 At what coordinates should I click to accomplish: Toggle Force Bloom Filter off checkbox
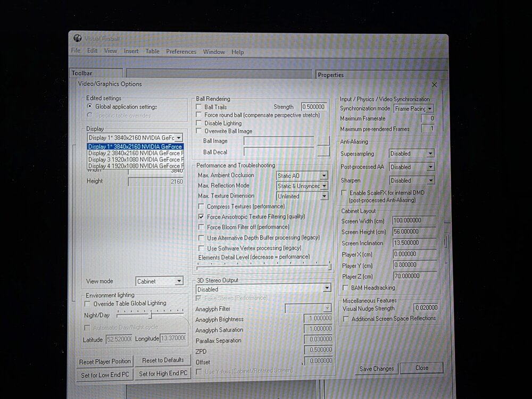(201, 227)
